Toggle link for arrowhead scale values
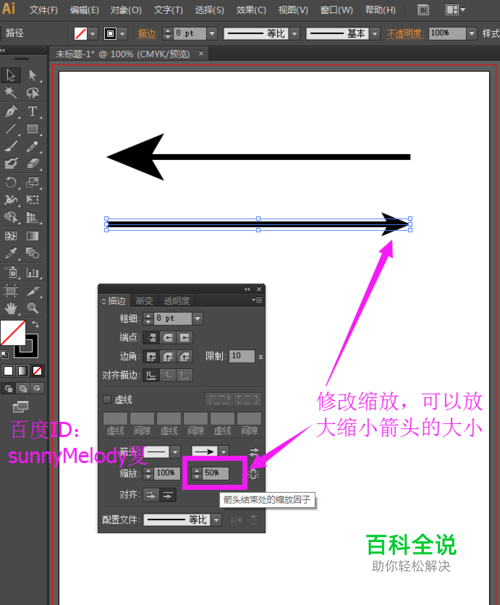The image size is (500, 605). pos(253,474)
